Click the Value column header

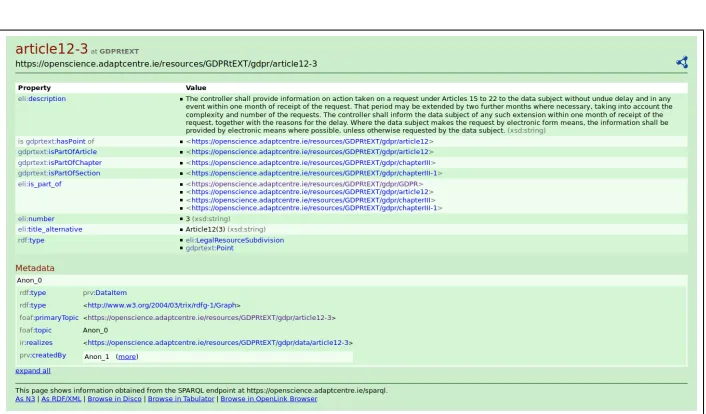tap(196, 88)
